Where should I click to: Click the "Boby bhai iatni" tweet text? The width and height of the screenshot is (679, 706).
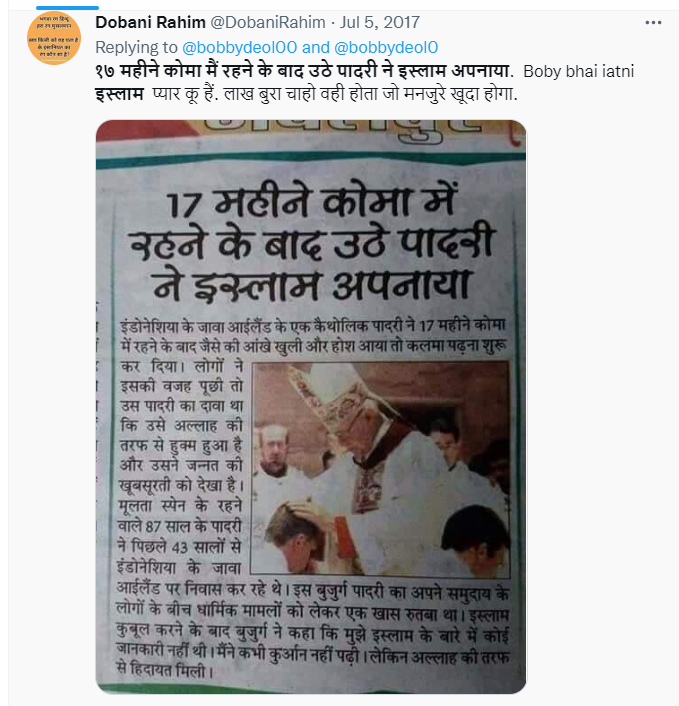pyautogui.click(x=579, y=71)
